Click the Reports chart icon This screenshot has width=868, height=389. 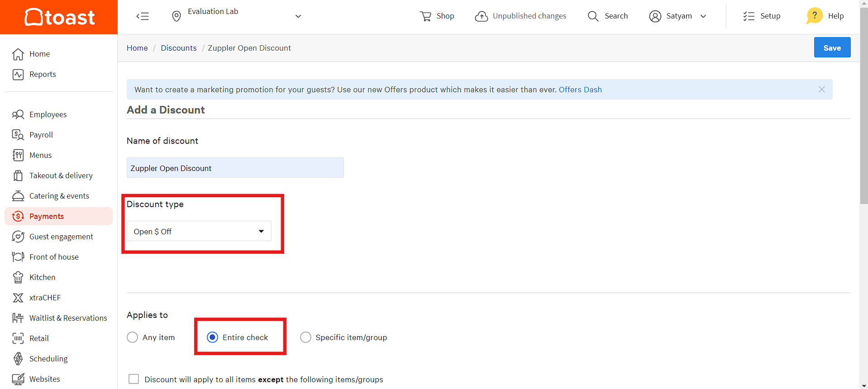[18, 74]
